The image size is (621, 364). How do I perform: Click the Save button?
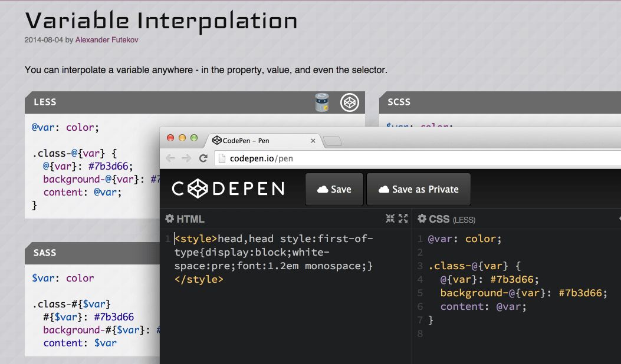(334, 189)
